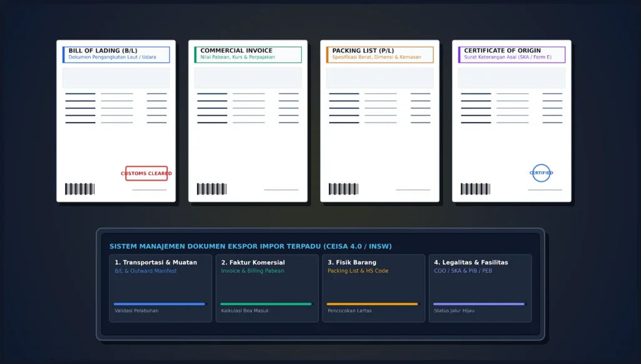Open "2. Faktur Komersial" card title
641x364 pixels.
click(253, 262)
